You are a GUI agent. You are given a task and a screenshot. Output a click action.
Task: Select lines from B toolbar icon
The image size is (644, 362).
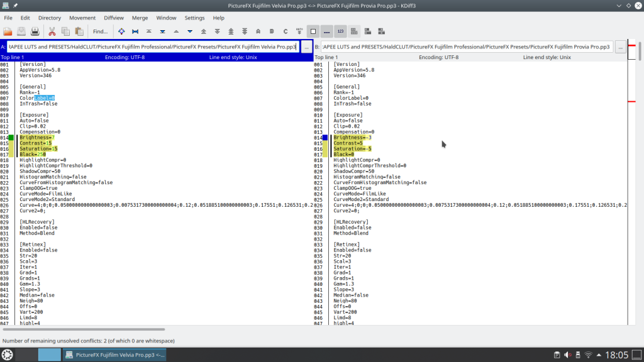pyautogui.click(x=272, y=31)
